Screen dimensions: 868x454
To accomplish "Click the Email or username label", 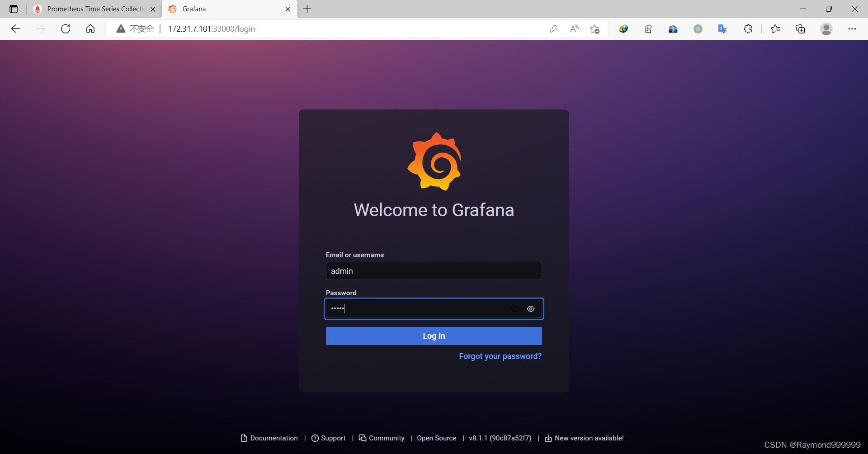I will tap(355, 255).
